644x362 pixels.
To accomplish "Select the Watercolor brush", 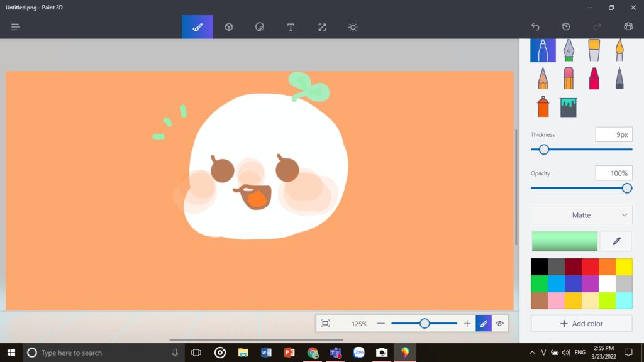I will [619, 50].
